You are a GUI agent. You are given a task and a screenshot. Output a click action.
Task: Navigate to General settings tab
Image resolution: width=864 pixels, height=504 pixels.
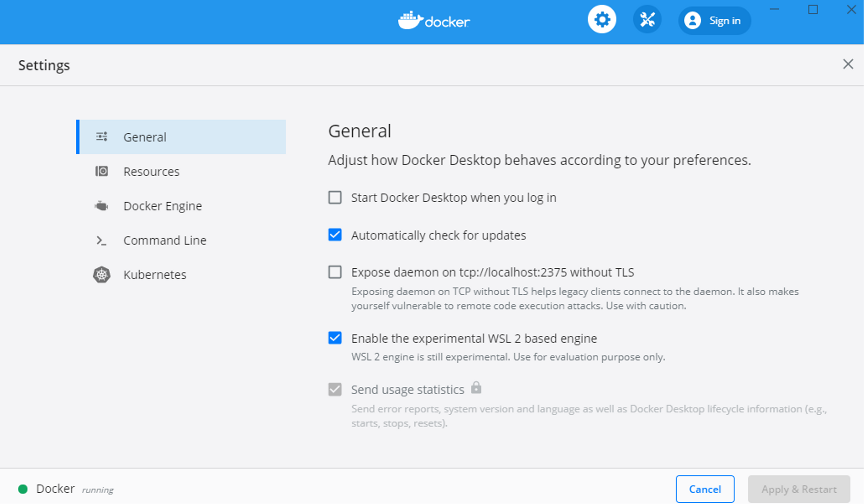tap(180, 137)
